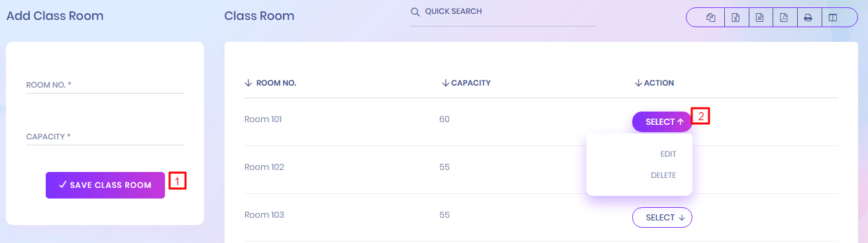Focus the Room No. input field
Image resolution: width=868 pixels, height=243 pixels.
(x=105, y=85)
